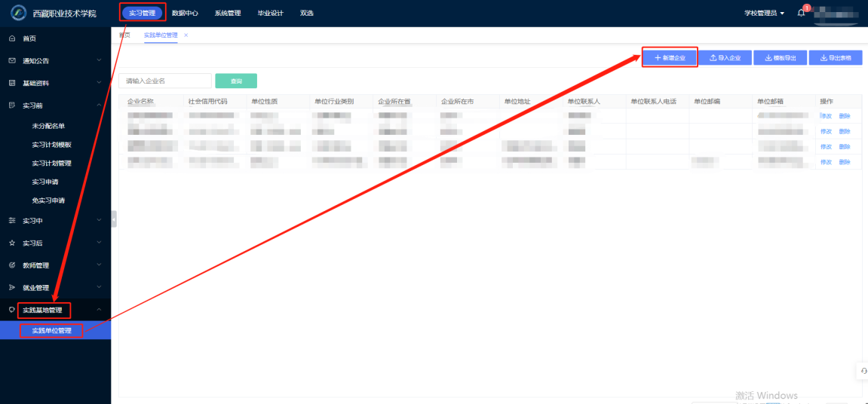Switch to the 数据中心 top menu

(185, 13)
